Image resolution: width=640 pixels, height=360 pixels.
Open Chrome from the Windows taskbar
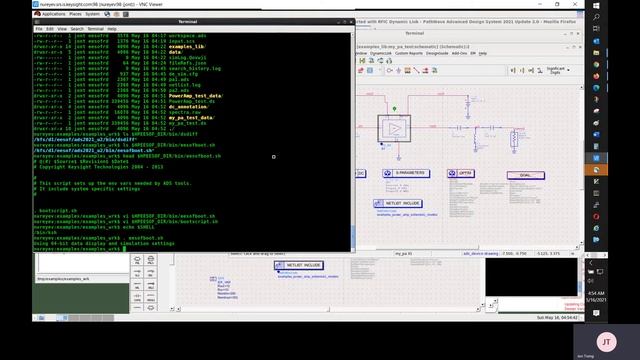pyautogui.click(x=596, y=64)
